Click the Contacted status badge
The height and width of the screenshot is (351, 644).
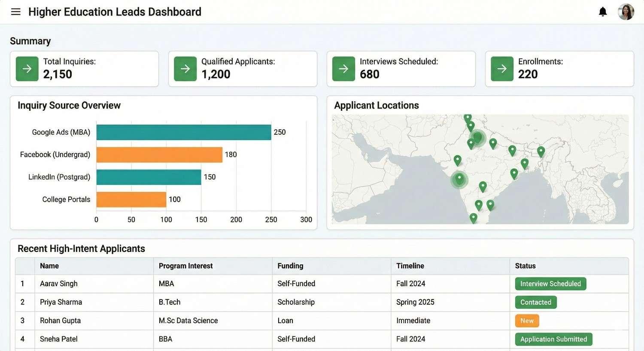(535, 302)
